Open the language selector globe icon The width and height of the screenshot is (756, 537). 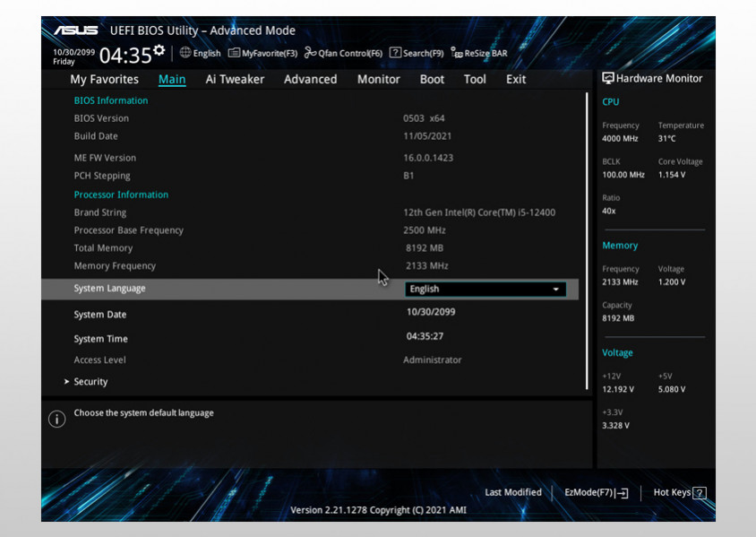coord(185,53)
